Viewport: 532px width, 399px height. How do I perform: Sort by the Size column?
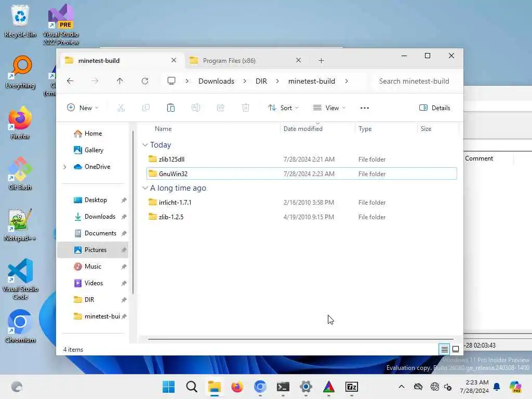coord(426,129)
